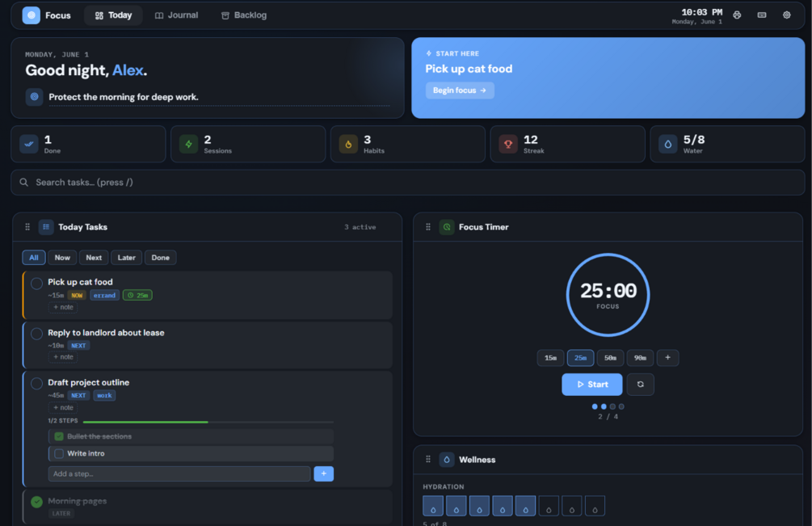812x526 pixels.
Task: Reset the focus timer with the refresh icon
Action: tap(640, 384)
